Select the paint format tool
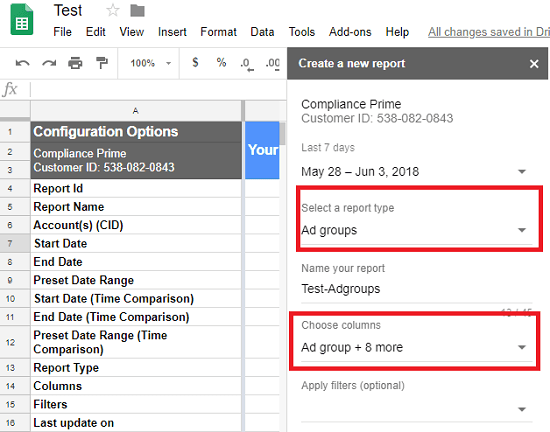The image size is (550, 432). click(x=102, y=63)
